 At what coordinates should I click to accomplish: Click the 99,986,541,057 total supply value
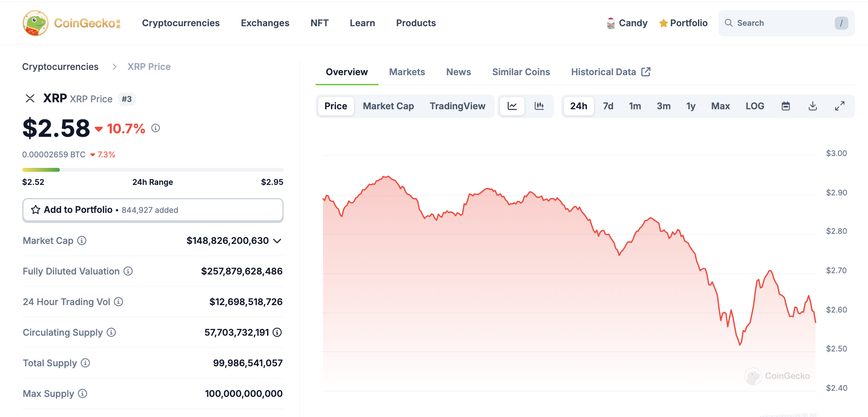248,363
